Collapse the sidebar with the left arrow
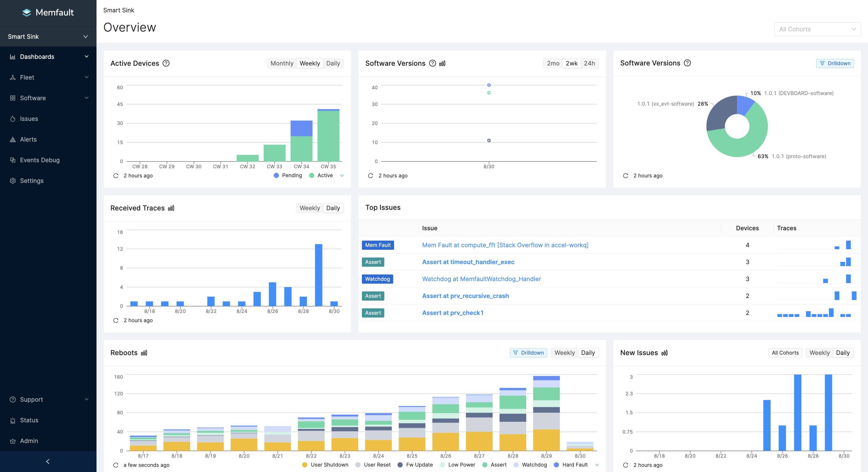The width and height of the screenshot is (868, 472). click(48, 462)
